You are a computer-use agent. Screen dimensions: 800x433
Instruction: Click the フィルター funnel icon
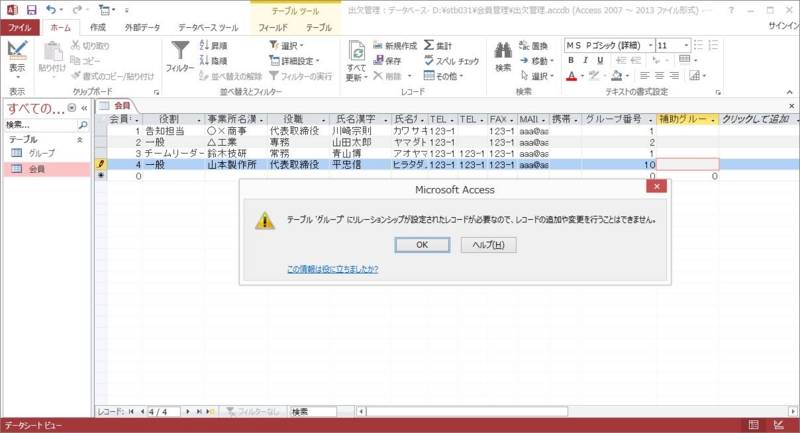pyautogui.click(x=180, y=51)
